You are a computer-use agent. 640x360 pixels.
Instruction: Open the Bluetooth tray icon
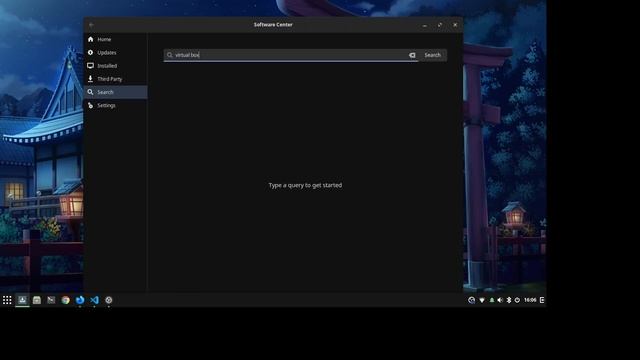pos(509,300)
